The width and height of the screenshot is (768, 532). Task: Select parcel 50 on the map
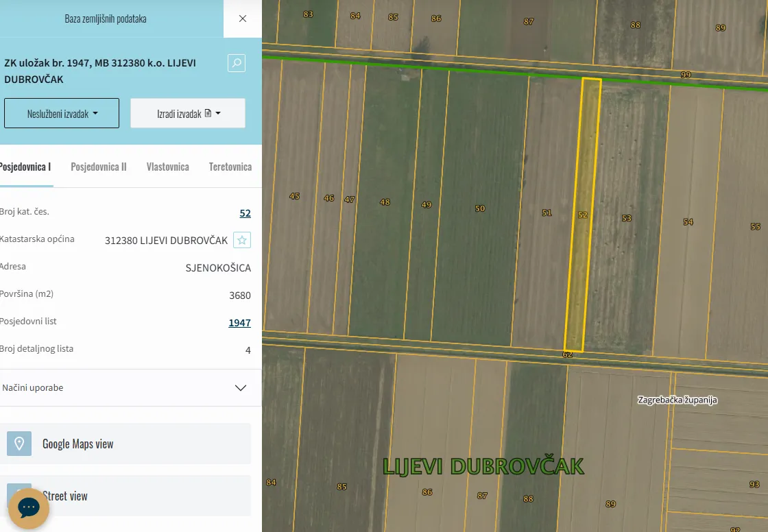point(480,208)
